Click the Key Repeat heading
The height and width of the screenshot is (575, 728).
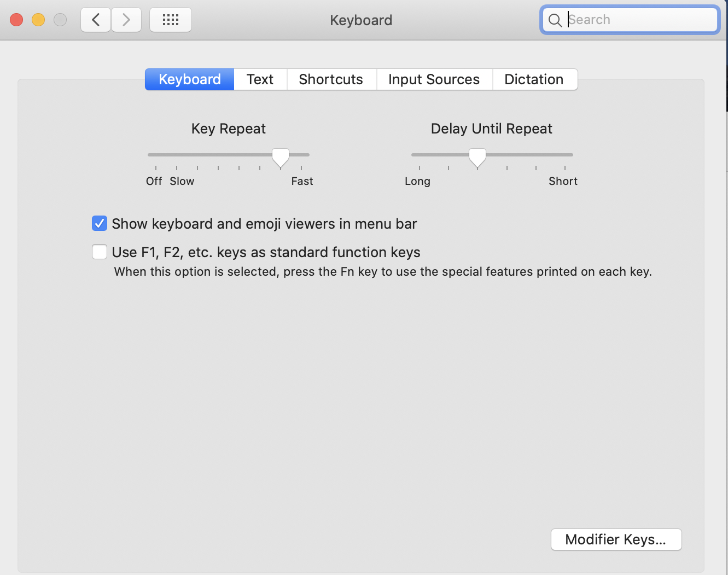pos(229,129)
